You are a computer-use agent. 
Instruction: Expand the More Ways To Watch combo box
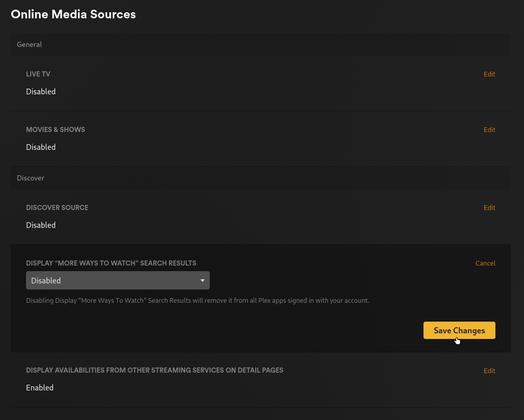pyautogui.click(x=117, y=280)
